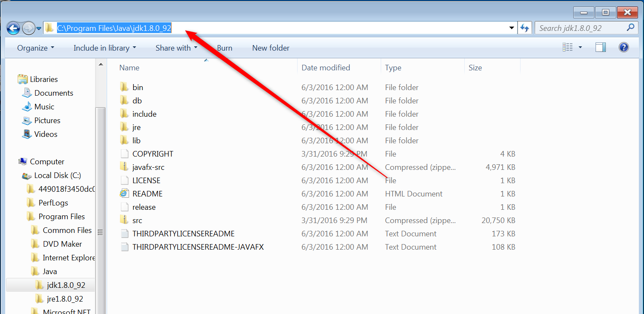
Task: Select jre1.8.0_92 in the navigation tree
Action: (x=65, y=299)
